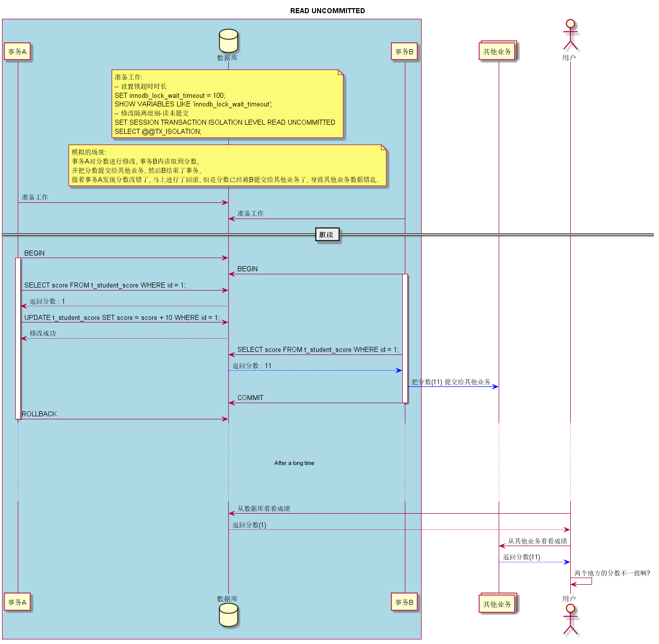
Task: Click the COMMIT message label
Action: pyautogui.click(x=251, y=398)
